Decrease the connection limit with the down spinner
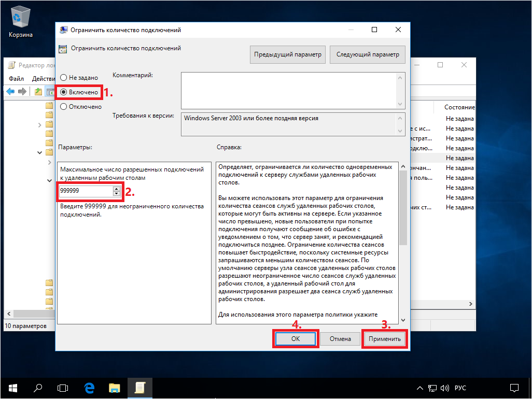The height and width of the screenshot is (399, 532). click(x=116, y=193)
